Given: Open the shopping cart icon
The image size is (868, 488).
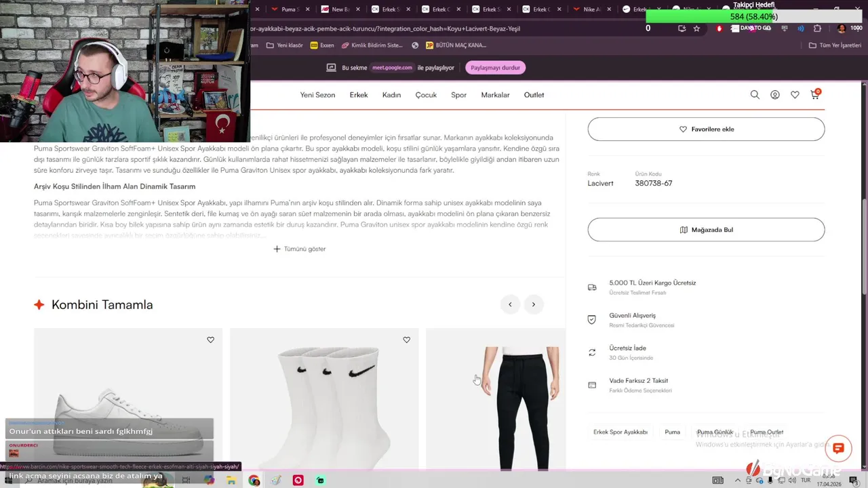Looking at the screenshot, I should (814, 95).
